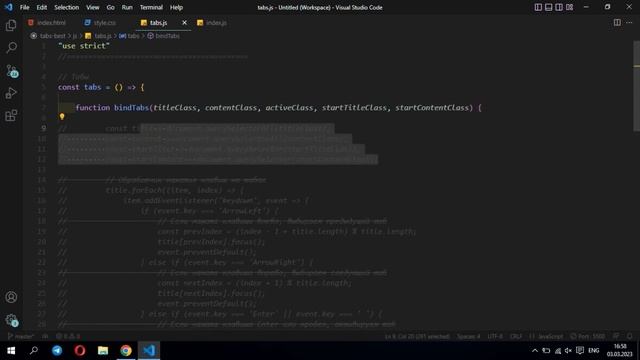Viewport: 640px width, 360px height.
Task: Open the View menu
Action: [93, 7]
